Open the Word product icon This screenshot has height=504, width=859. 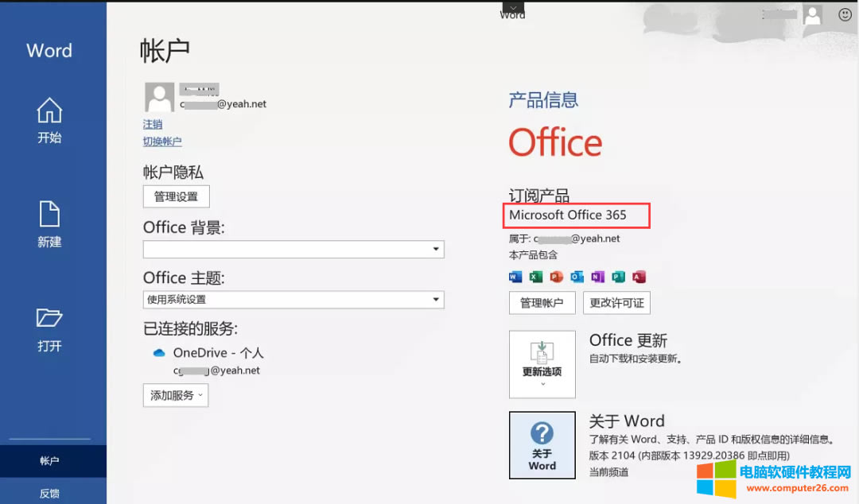(515, 276)
